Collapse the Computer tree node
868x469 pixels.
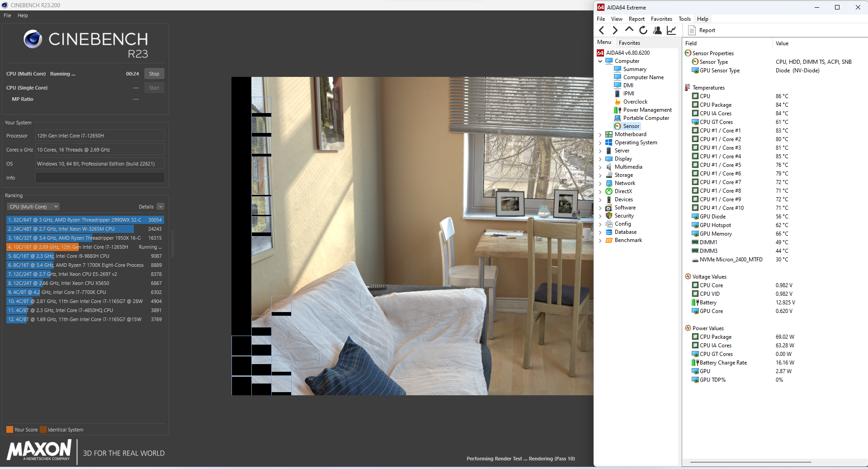(x=600, y=61)
